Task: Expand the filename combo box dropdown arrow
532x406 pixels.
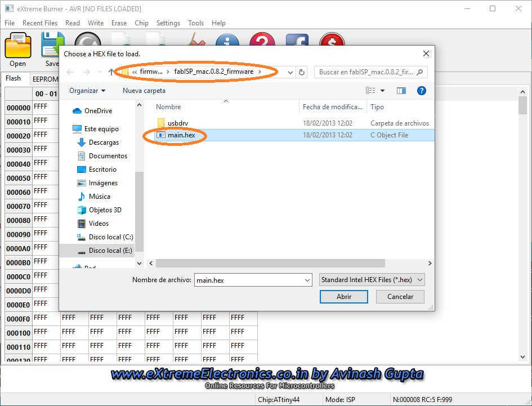Action: pos(307,280)
